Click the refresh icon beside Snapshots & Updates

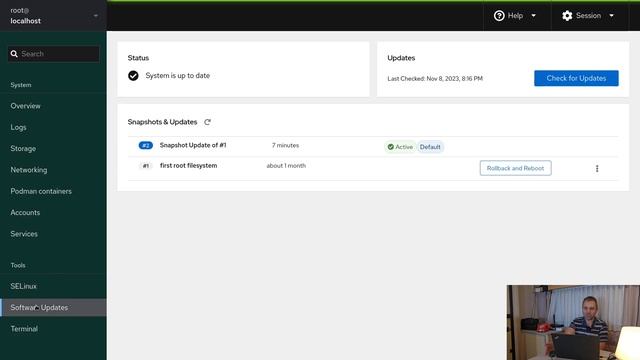tap(207, 122)
